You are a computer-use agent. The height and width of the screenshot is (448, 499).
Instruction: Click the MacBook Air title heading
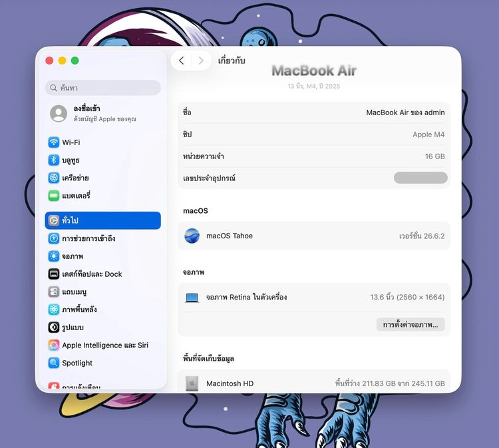coord(314,71)
